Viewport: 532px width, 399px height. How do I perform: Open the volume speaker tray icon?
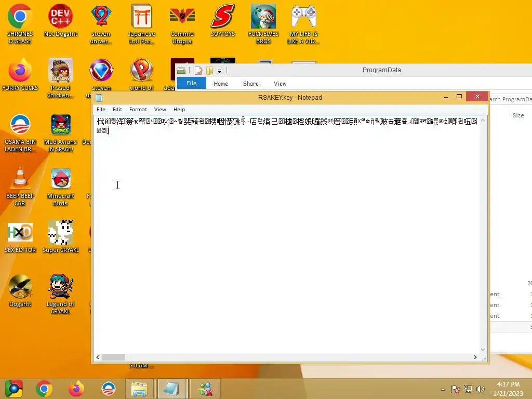[480, 389]
